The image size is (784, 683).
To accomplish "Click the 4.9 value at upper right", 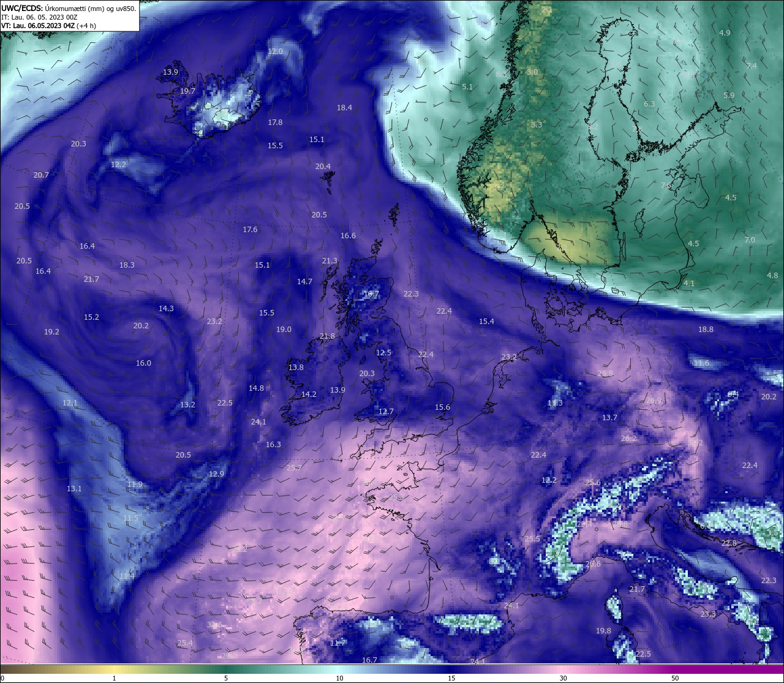I will point(725,32).
